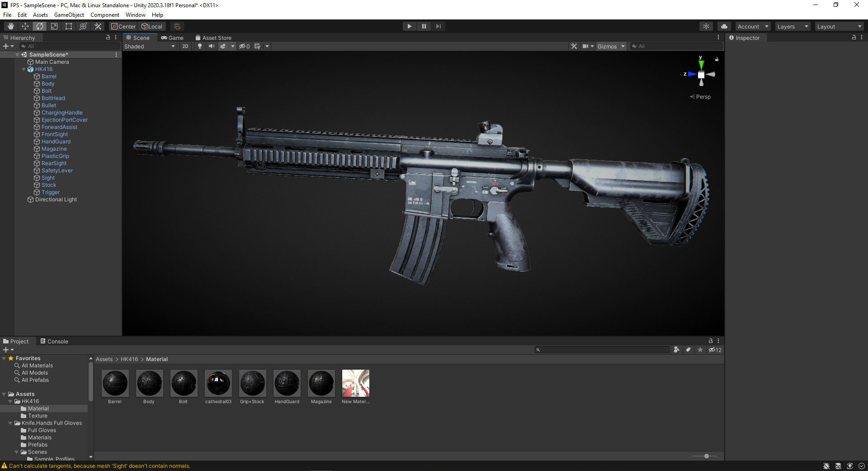Open the Gizmos dropdown arrow

point(623,46)
